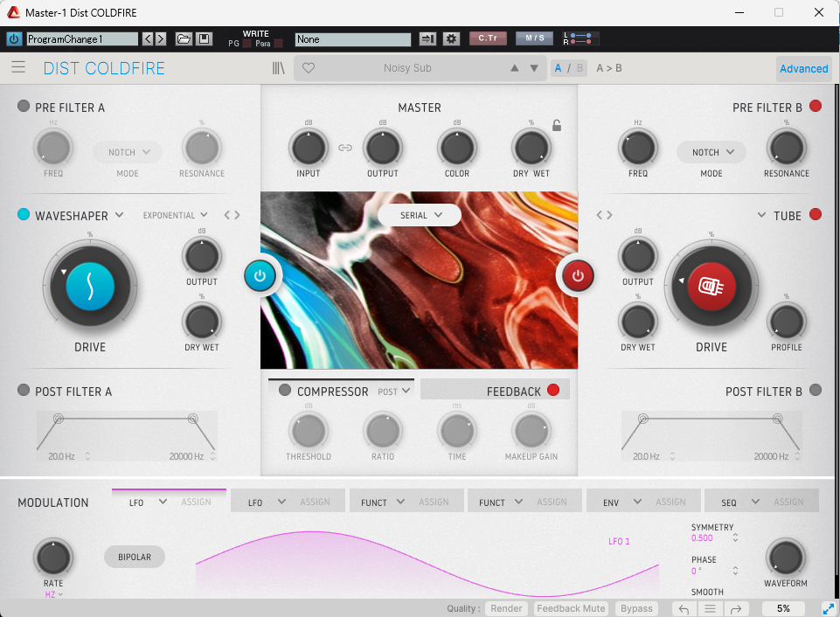Switch to the Feedback tab
This screenshot has height=617, width=840.
click(495, 390)
